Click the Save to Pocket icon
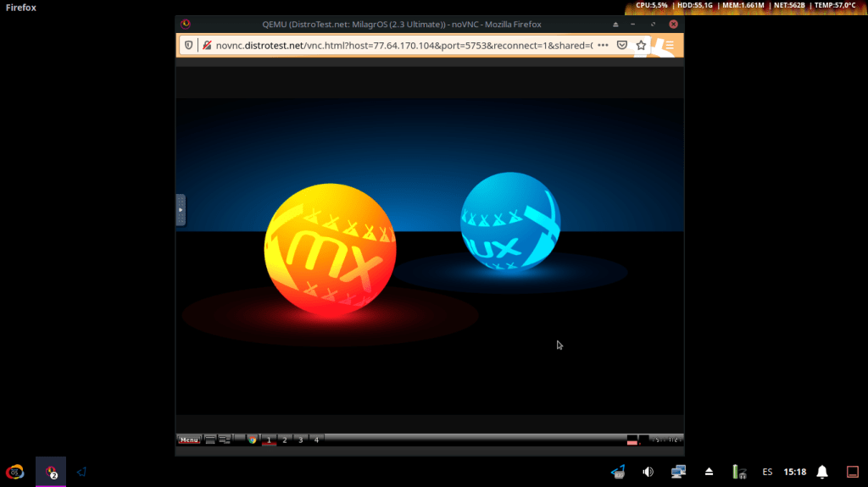This screenshot has height=487, width=868. coord(622,45)
